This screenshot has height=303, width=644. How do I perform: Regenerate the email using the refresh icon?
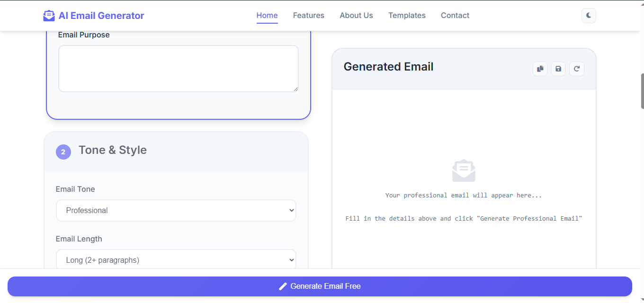tap(577, 69)
